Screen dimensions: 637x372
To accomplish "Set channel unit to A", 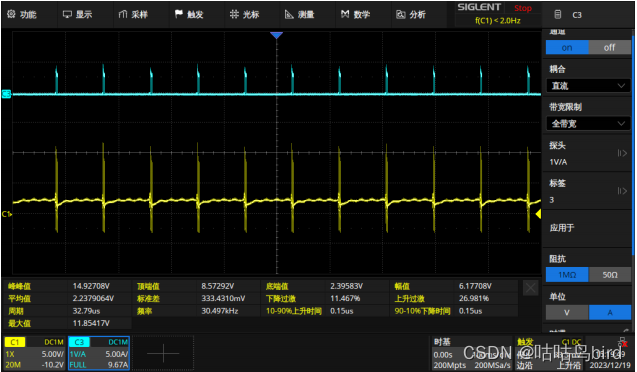I will pyautogui.click(x=610, y=312).
